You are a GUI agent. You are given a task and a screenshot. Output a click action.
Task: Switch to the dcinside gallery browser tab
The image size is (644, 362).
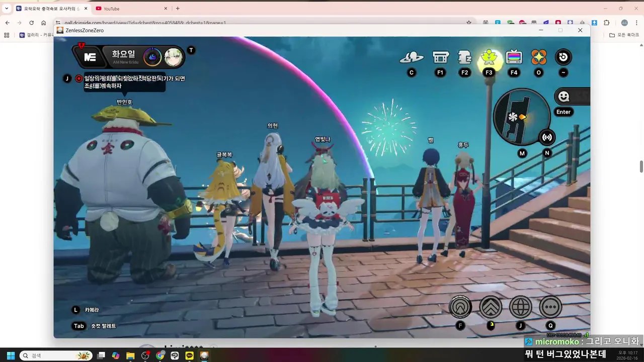(52, 9)
